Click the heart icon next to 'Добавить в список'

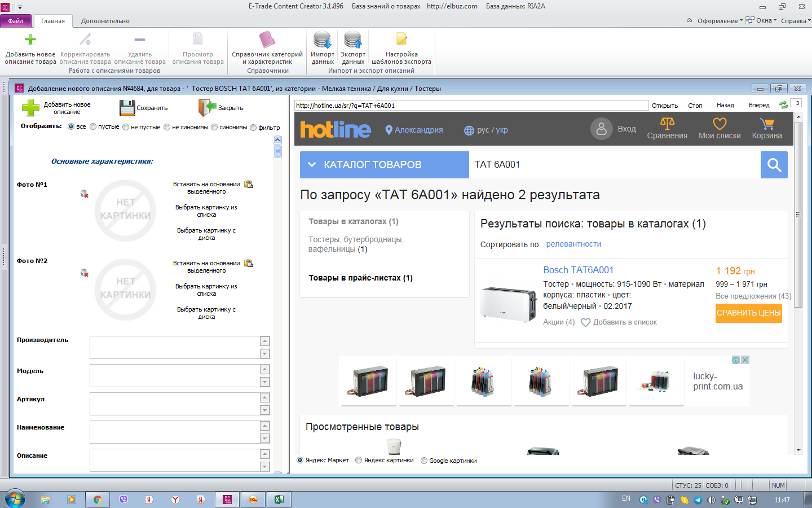point(585,322)
